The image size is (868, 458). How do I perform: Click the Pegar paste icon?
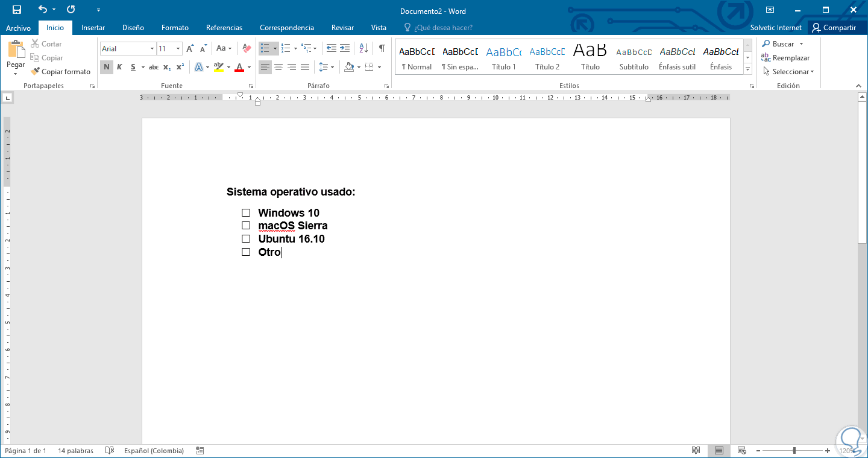[x=16, y=49]
